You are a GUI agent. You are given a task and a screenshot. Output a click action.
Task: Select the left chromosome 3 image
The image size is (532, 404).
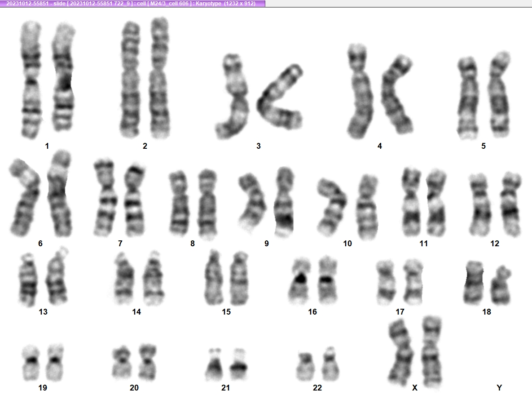(233, 97)
